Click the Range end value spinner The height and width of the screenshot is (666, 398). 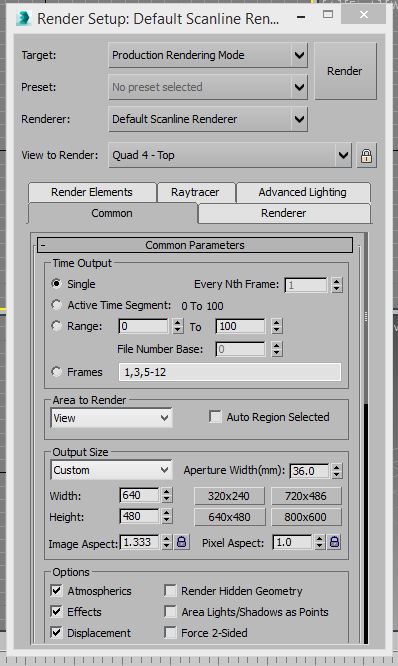(x=277, y=326)
